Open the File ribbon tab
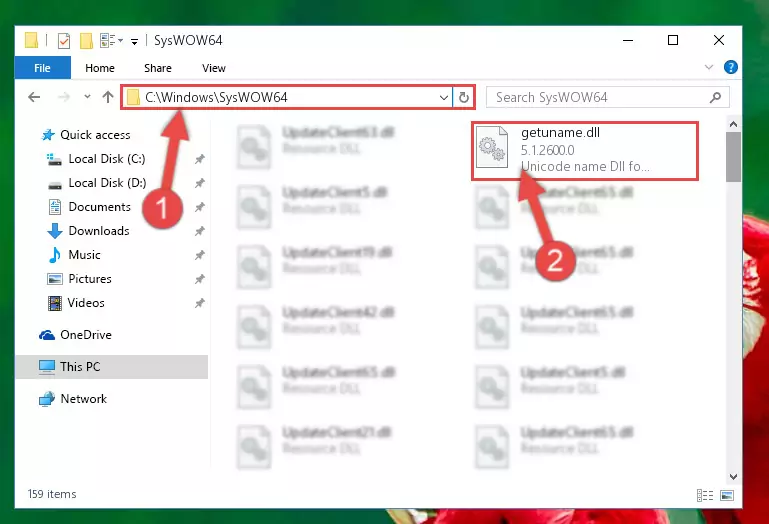This screenshot has width=769, height=524. (43, 68)
